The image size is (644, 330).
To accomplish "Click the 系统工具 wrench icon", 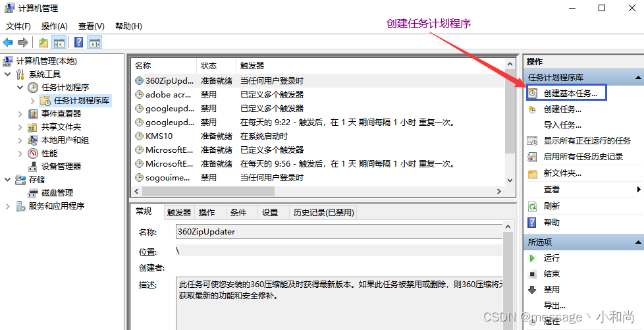I will (20, 74).
